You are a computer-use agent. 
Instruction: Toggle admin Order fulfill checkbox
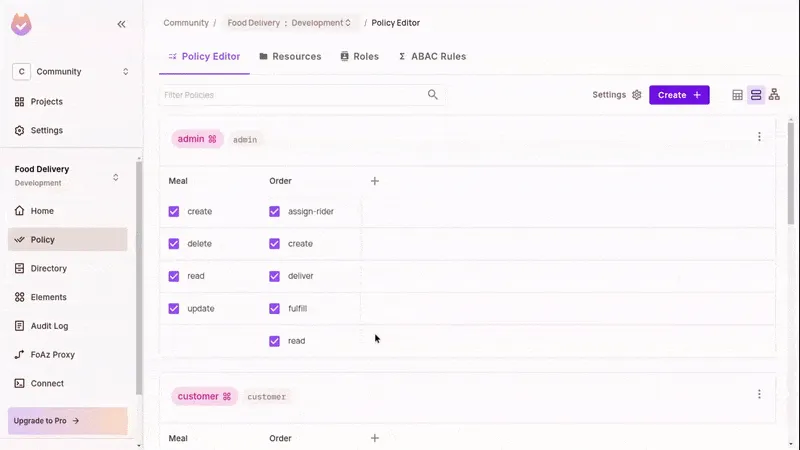click(274, 309)
